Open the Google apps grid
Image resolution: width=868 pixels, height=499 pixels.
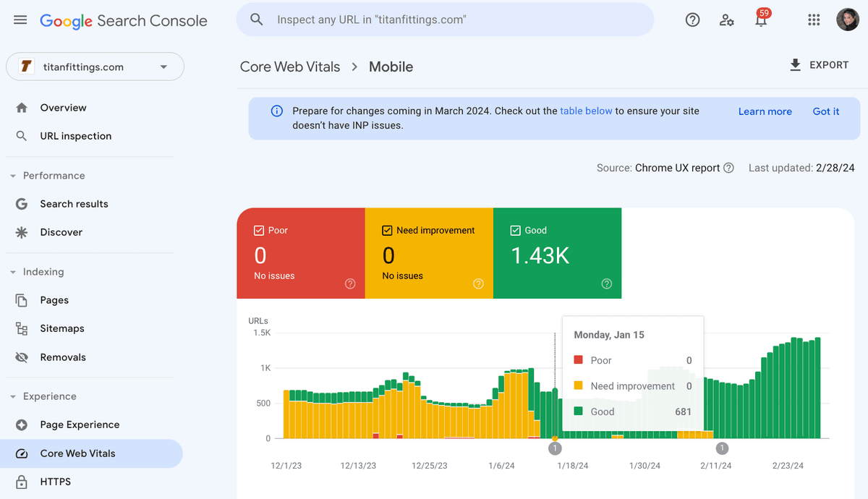tap(814, 20)
